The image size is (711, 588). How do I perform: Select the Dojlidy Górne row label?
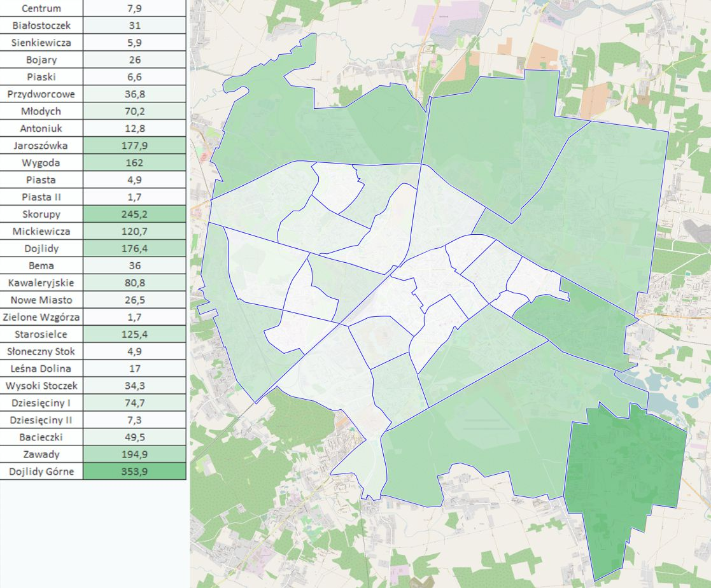point(41,472)
